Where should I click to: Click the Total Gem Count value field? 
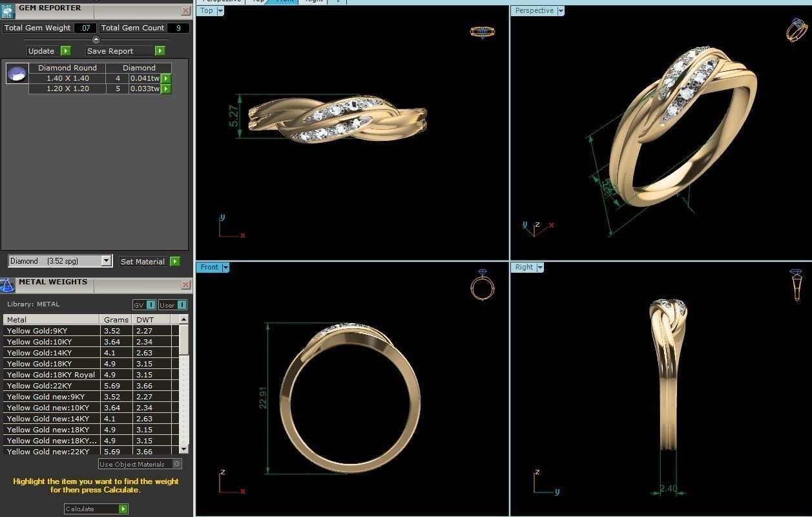(x=178, y=28)
